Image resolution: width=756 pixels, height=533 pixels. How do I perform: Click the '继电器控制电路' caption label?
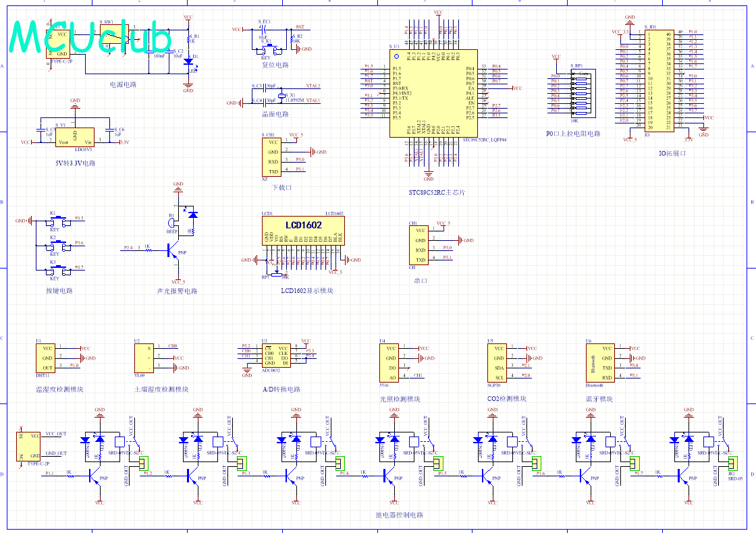click(x=399, y=515)
